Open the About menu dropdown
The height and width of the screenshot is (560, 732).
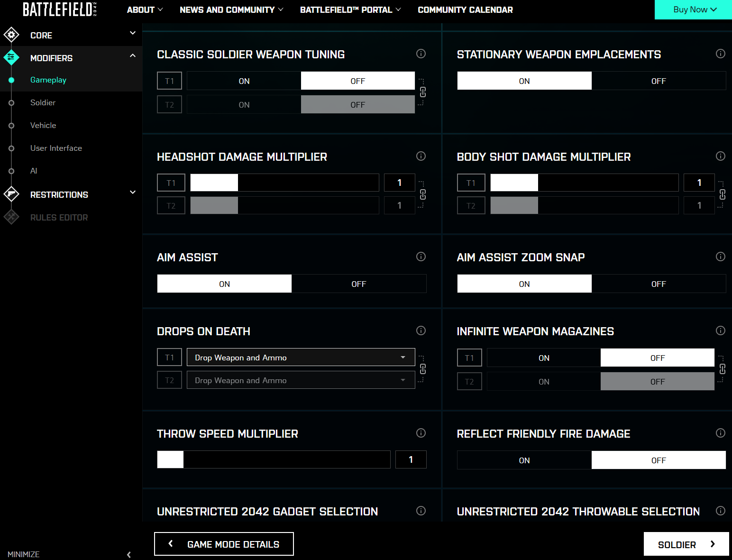145,9
